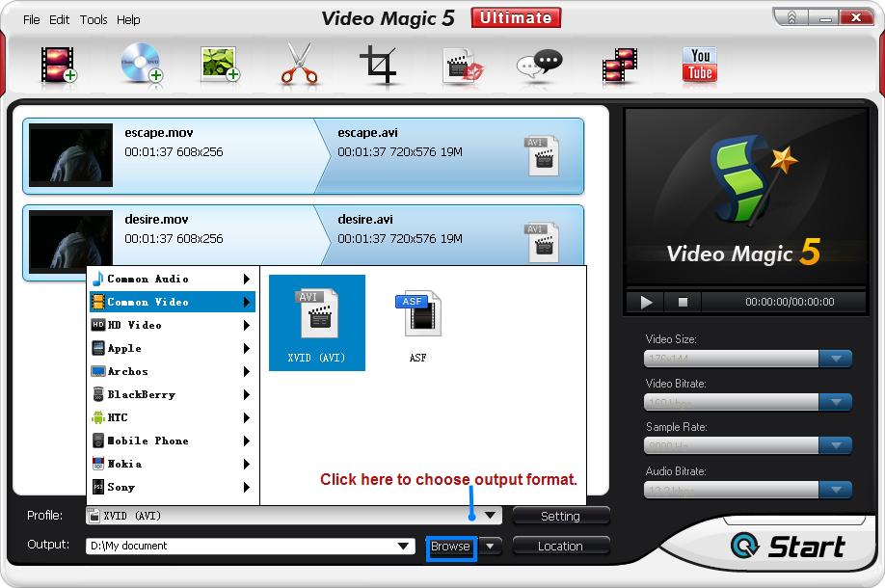885x588 pixels.
Task: Play the preview video
Action: [x=646, y=302]
